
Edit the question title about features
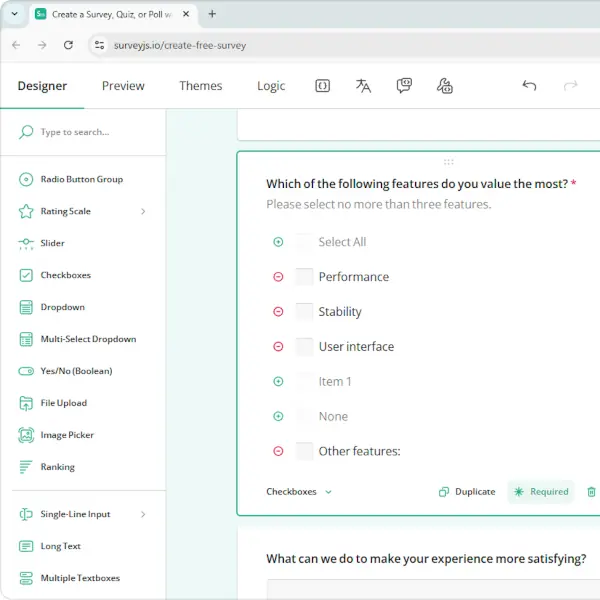[417, 184]
